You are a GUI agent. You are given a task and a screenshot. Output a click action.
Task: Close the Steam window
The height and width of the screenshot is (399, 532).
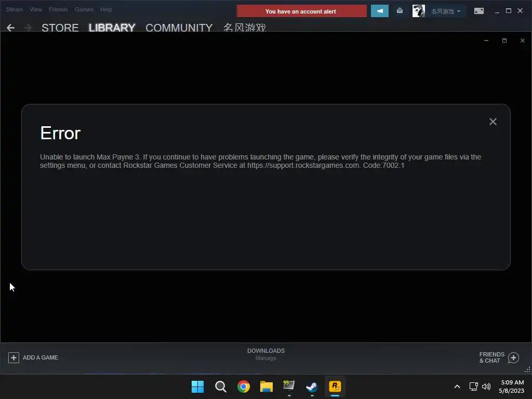pos(520,11)
